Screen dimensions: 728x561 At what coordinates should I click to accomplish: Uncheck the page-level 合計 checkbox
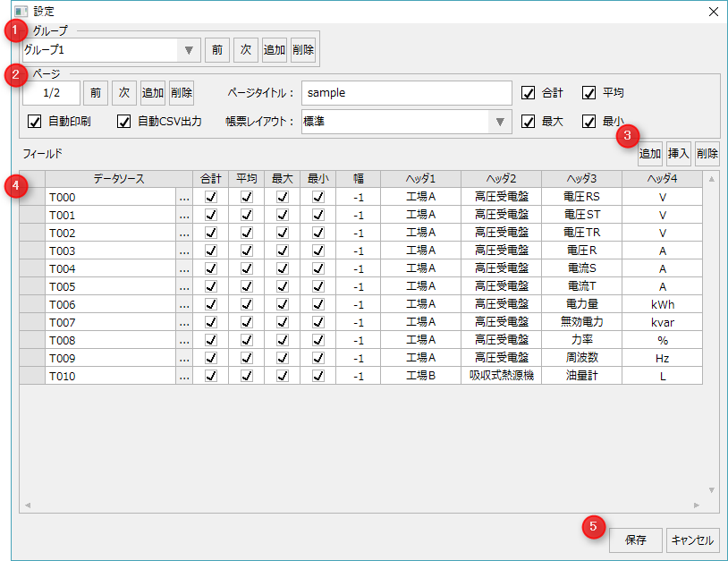[529, 93]
